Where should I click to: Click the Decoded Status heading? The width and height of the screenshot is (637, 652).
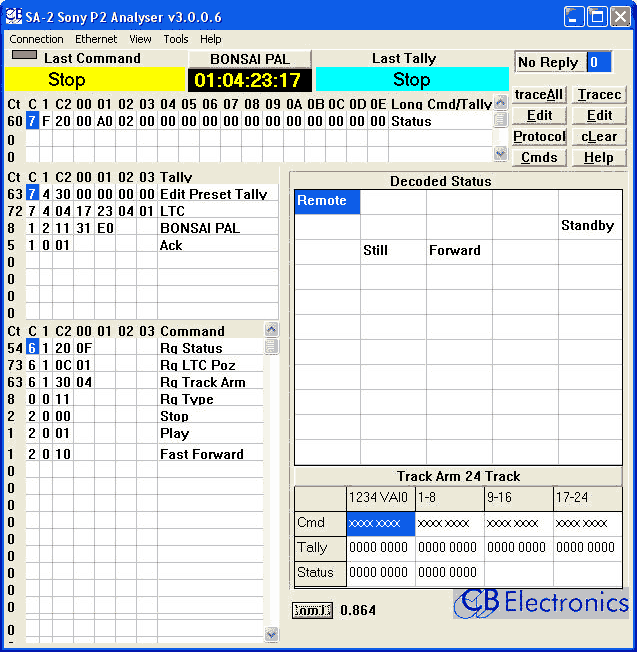tap(441, 181)
